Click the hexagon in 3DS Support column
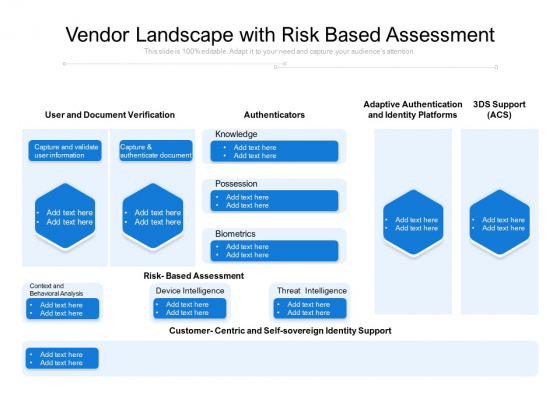Image resolution: width=560 pixels, height=420 pixels. 500,222
